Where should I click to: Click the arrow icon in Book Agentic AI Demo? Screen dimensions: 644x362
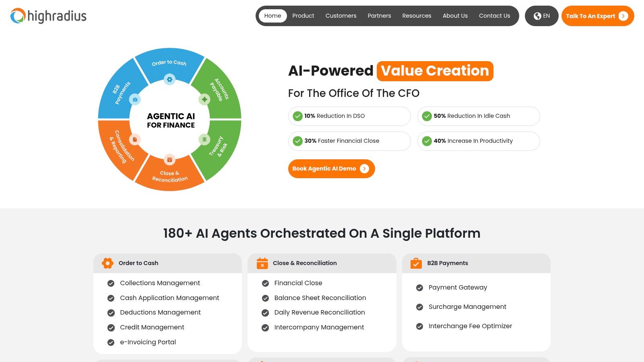[x=364, y=169]
